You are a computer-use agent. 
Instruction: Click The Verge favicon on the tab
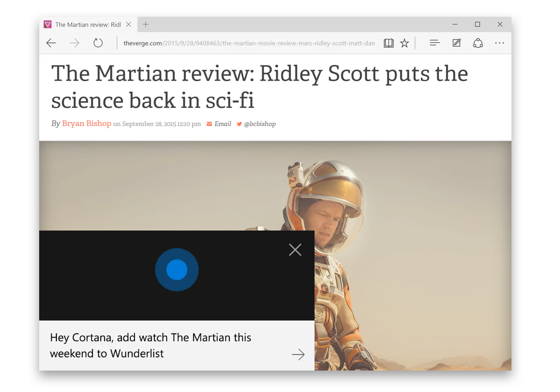(48, 24)
